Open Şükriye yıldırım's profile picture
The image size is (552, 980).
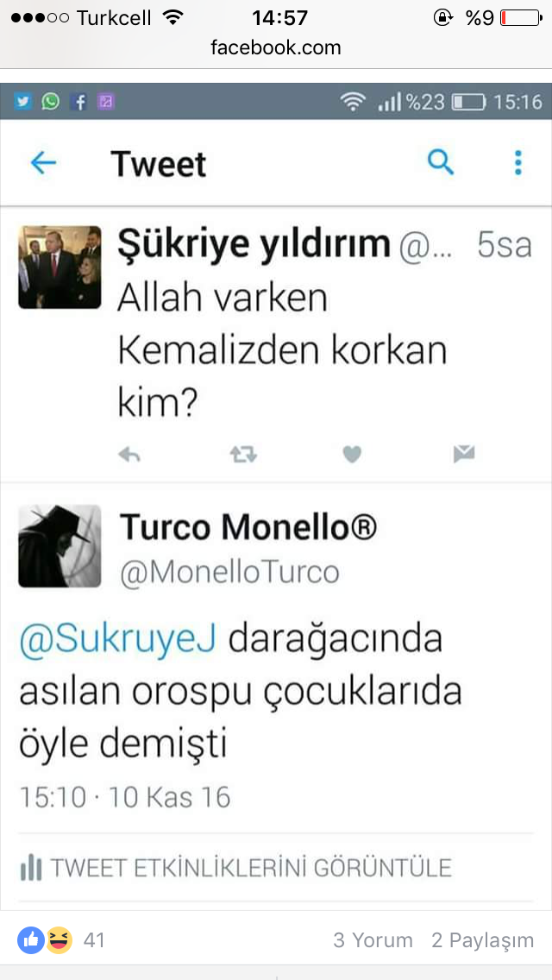60,267
